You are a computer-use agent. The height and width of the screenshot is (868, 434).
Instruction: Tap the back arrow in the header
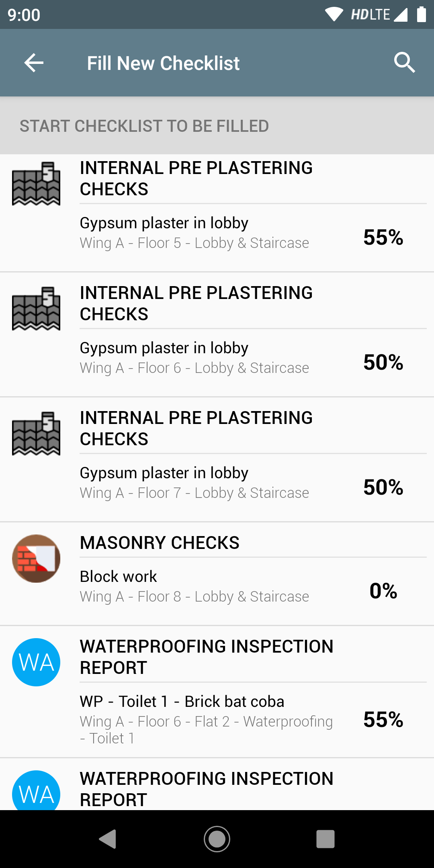pos(34,63)
